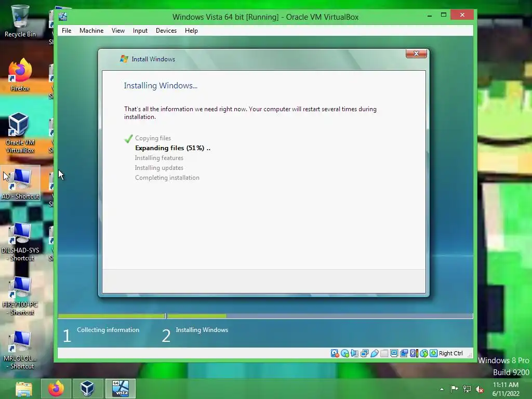Click the USB devices status icon
This screenshot has width=532, height=399.
pos(375,353)
